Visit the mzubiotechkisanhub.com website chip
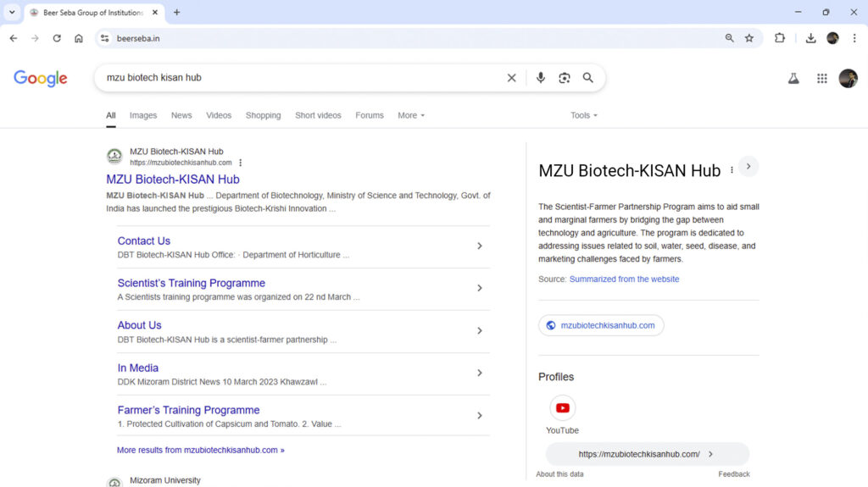 point(601,325)
